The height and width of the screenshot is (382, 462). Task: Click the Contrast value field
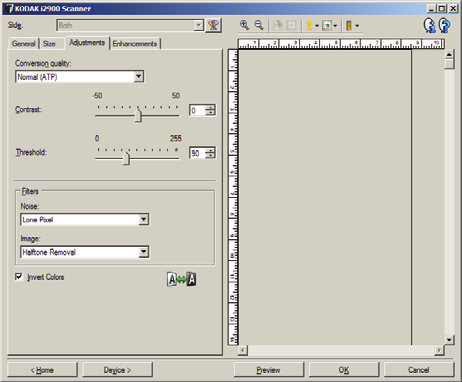(x=197, y=110)
